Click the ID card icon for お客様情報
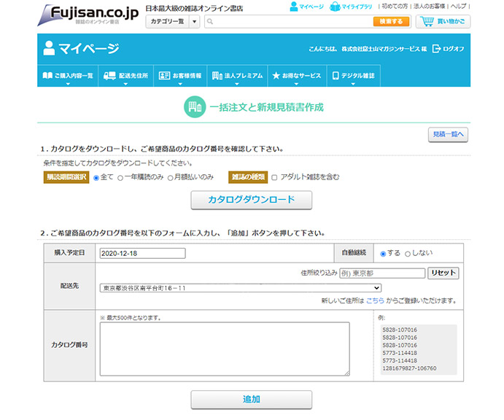Screen dimensions: 504x420 (x=164, y=76)
